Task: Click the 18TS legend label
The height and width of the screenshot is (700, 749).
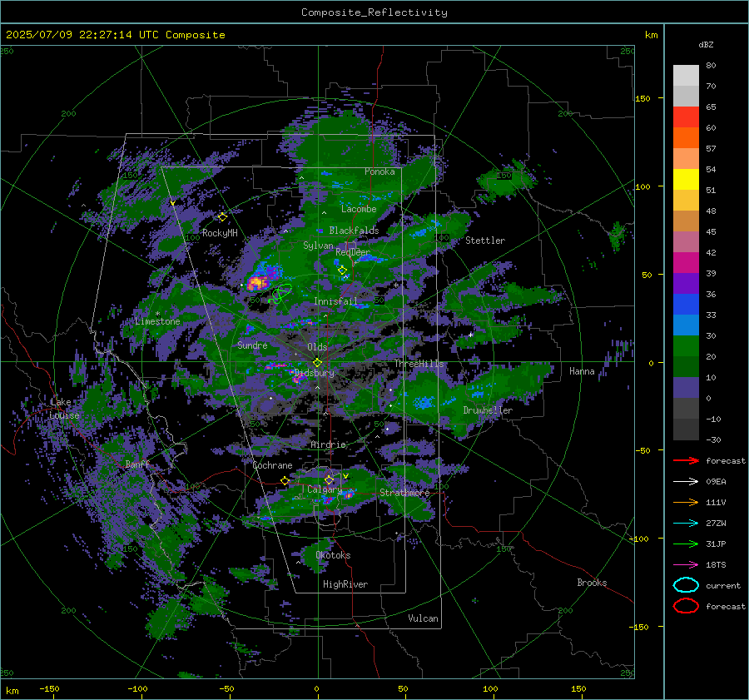Action: coord(716,565)
